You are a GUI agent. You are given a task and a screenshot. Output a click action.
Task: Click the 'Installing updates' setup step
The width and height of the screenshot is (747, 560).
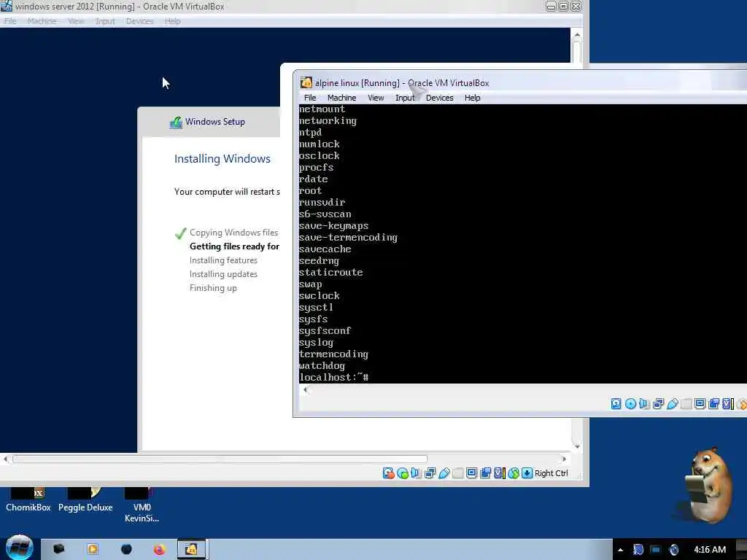(x=223, y=274)
